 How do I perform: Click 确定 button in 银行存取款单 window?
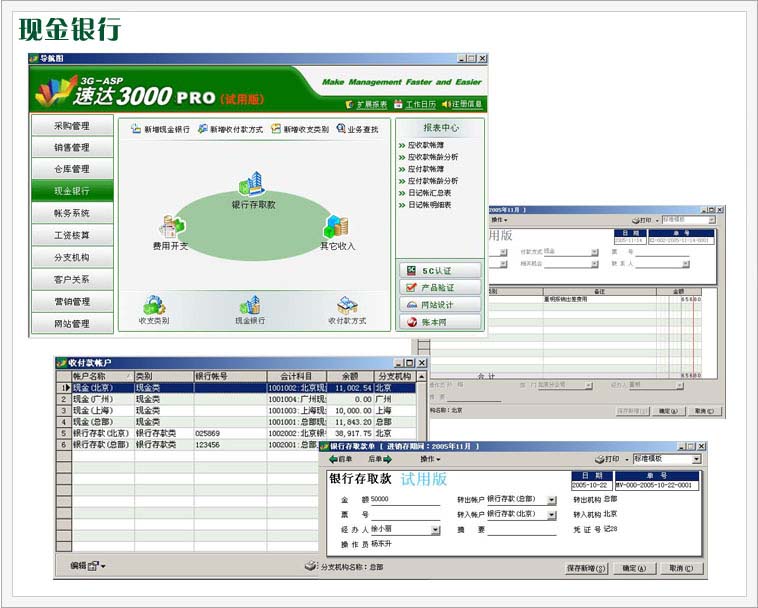click(x=634, y=568)
